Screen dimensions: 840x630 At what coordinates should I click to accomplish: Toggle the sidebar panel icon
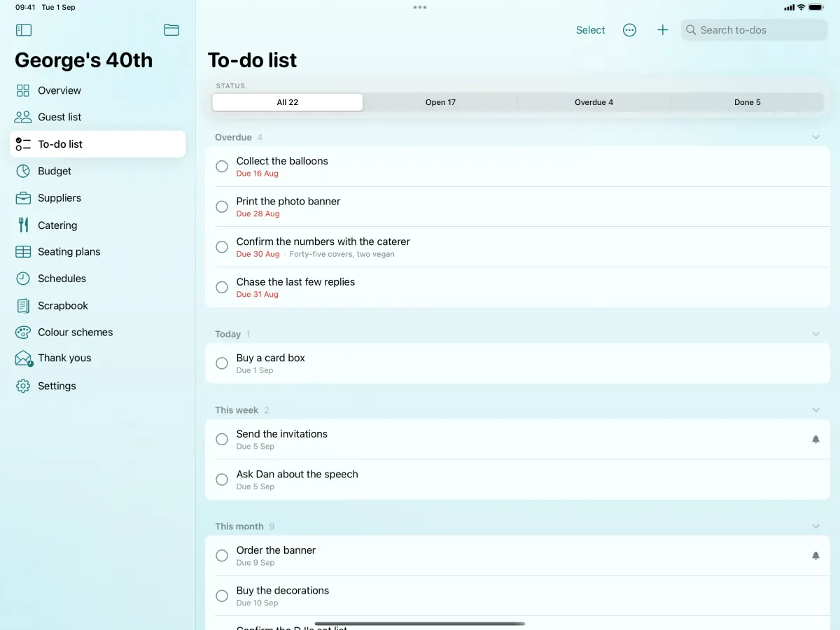tap(24, 30)
